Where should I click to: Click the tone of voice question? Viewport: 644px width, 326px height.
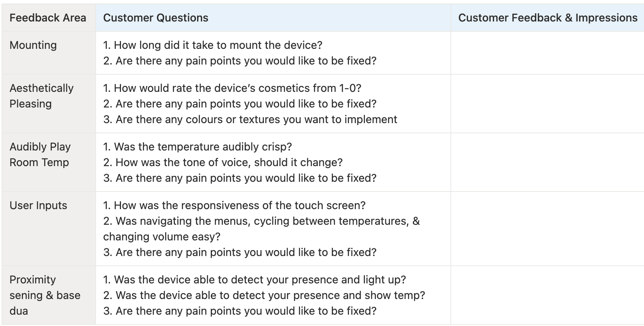coord(223,163)
